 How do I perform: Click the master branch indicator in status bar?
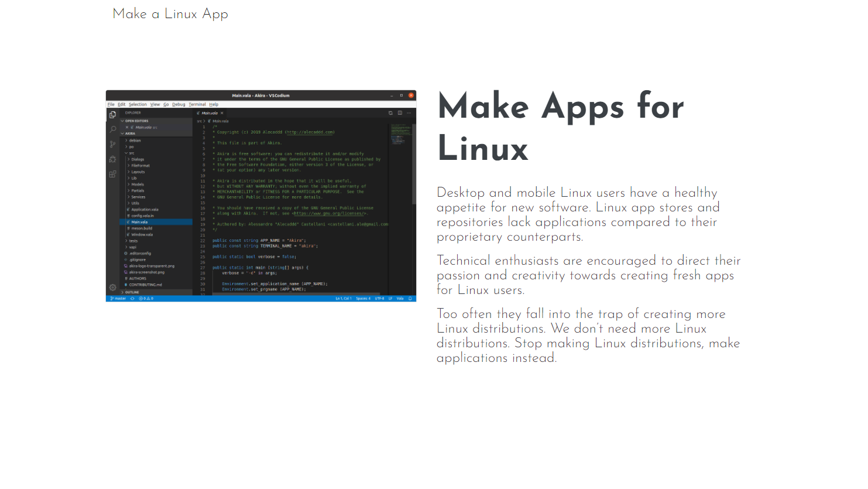[x=118, y=299]
